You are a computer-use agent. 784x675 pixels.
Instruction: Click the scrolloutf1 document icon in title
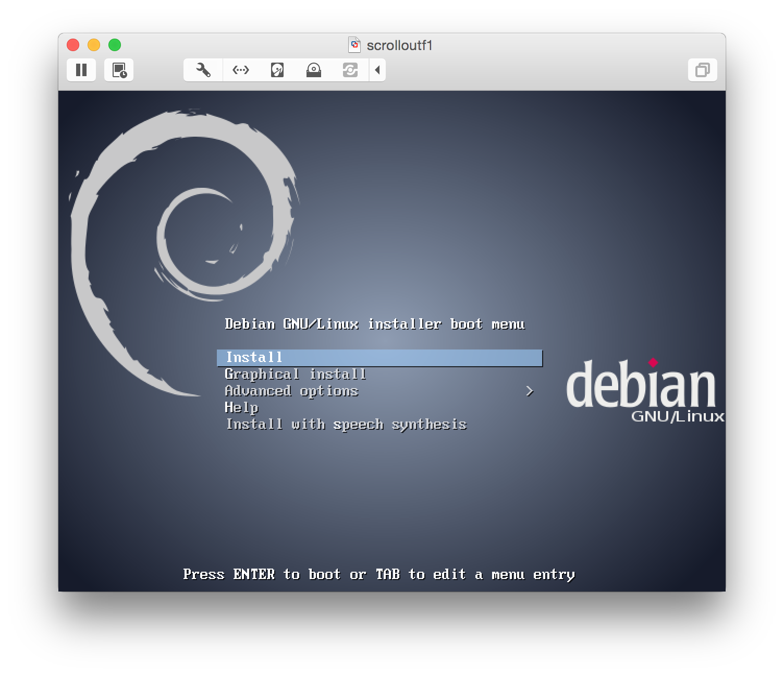354,45
